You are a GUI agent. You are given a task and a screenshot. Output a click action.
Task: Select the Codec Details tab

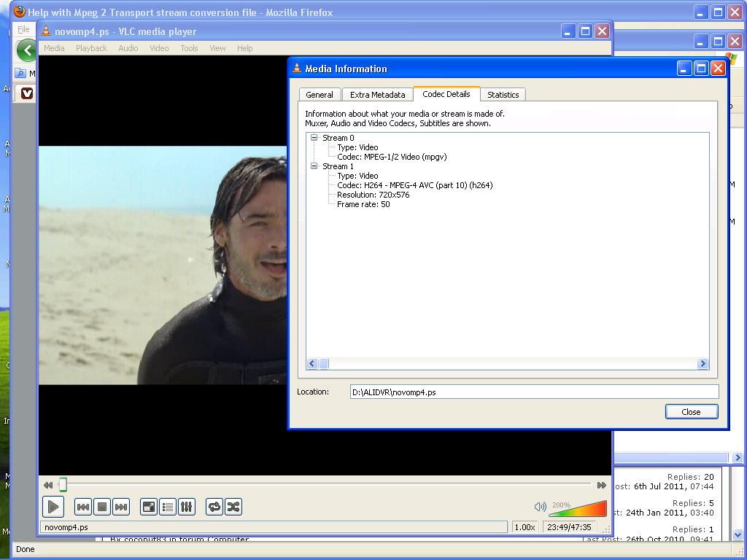(446, 94)
